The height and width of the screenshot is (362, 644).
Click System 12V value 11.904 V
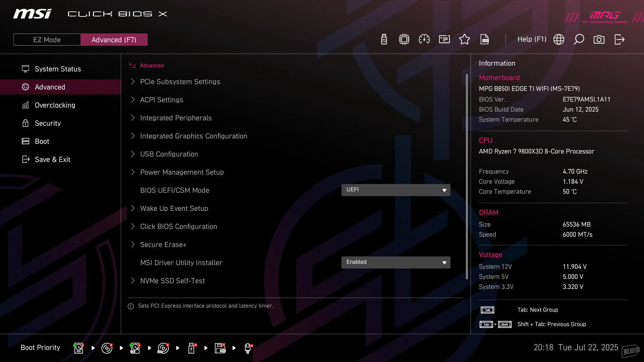[x=575, y=266]
